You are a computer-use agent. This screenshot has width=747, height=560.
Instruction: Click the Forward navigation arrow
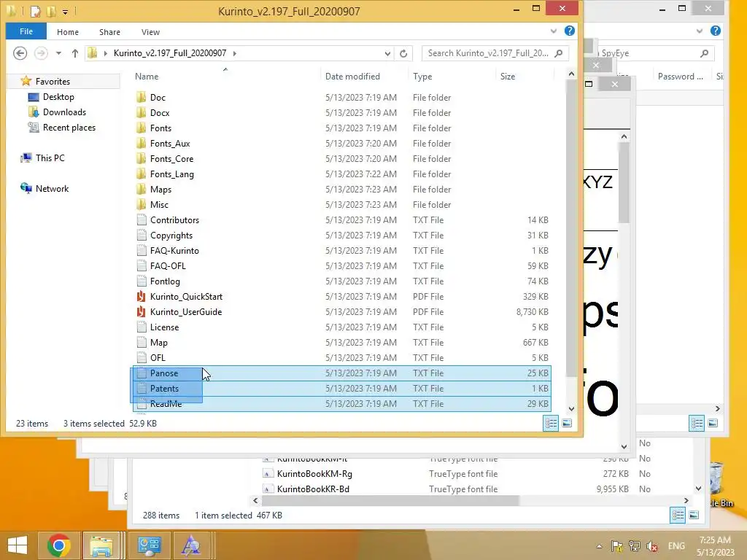[x=41, y=52]
